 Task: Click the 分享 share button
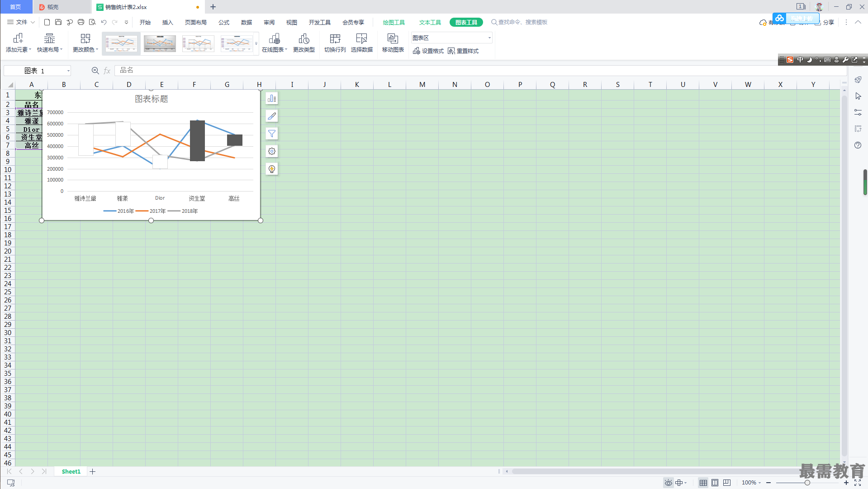[x=825, y=22]
